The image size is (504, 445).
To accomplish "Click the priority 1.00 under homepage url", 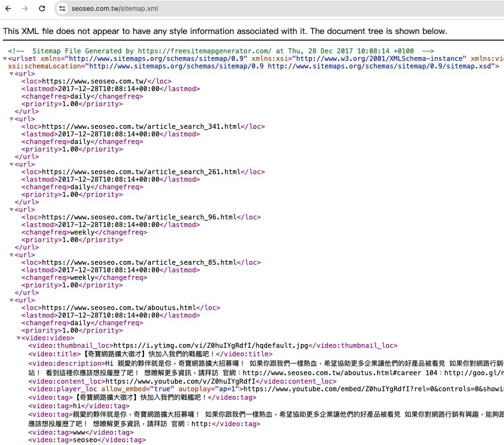I will coord(70,104).
